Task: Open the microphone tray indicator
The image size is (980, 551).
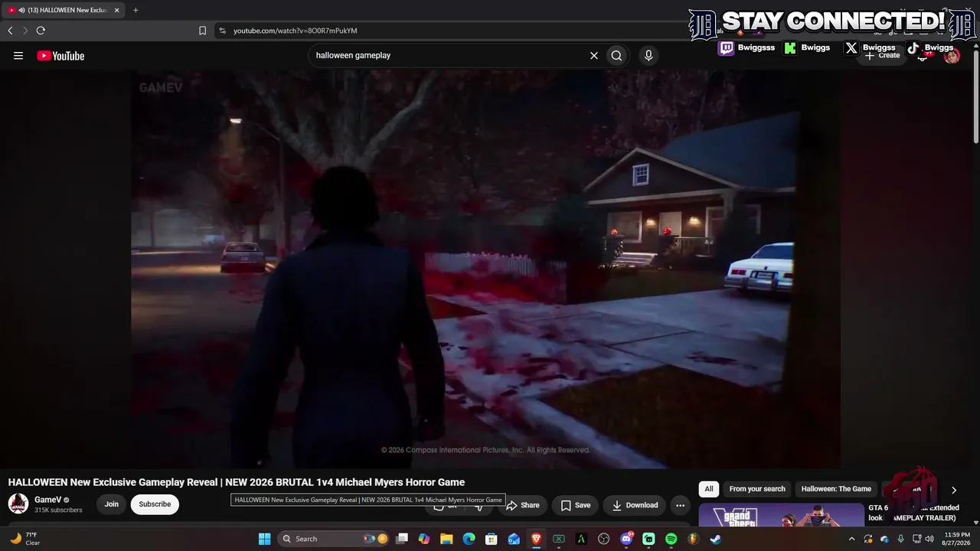Action: click(900, 539)
